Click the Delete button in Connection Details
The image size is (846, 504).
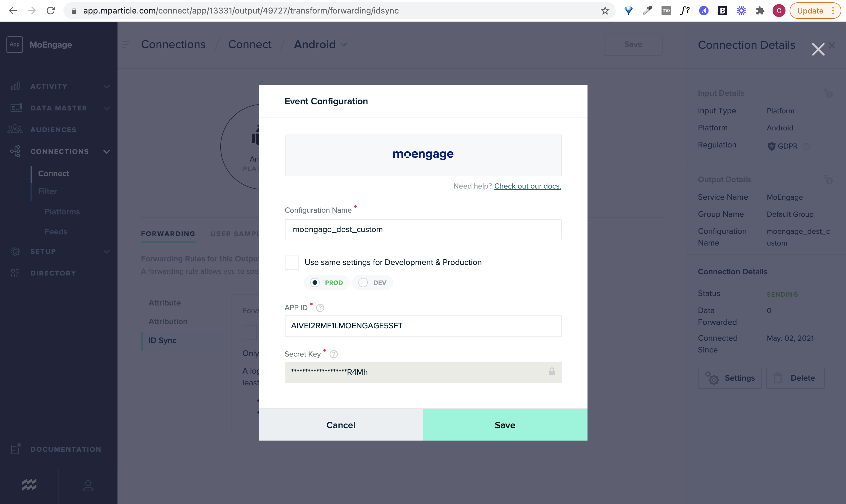click(x=795, y=378)
